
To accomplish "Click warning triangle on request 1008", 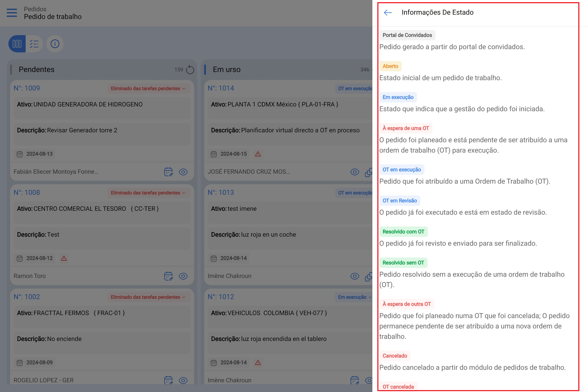I will pos(64,258).
